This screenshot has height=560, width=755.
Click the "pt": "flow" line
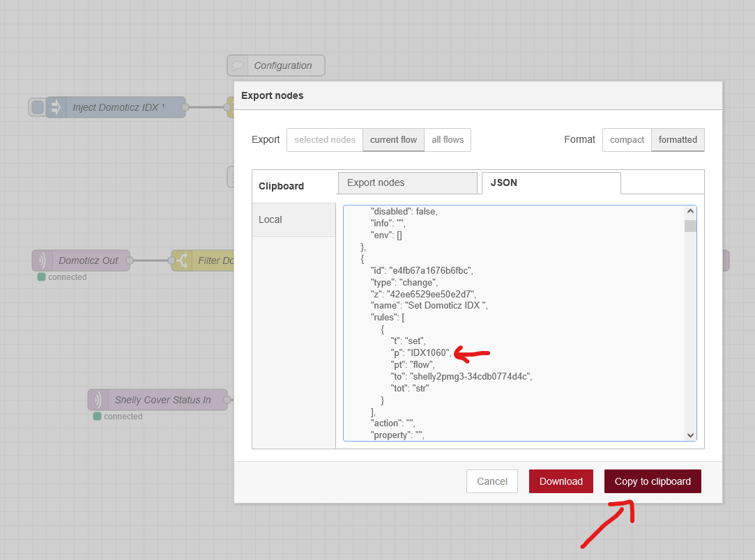click(413, 365)
